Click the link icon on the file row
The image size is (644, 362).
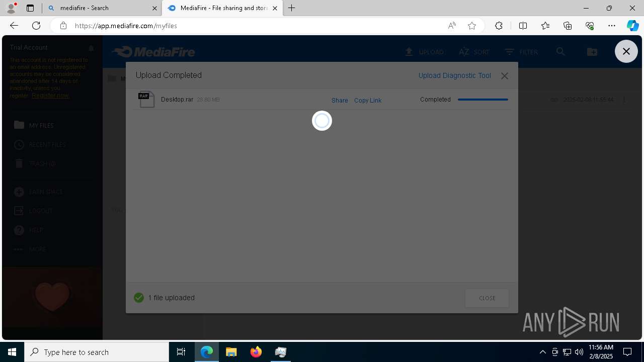pos(554,100)
